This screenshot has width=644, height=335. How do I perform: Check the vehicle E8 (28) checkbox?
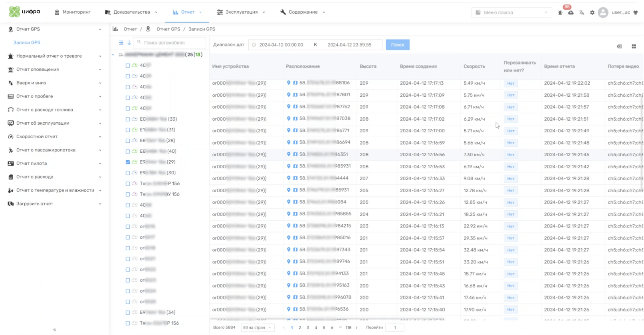[x=128, y=141]
